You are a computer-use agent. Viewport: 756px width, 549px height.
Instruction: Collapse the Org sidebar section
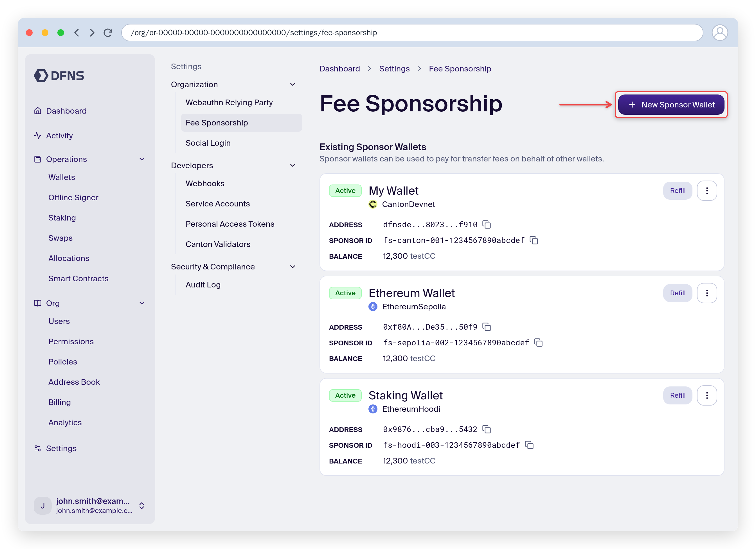(142, 303)
